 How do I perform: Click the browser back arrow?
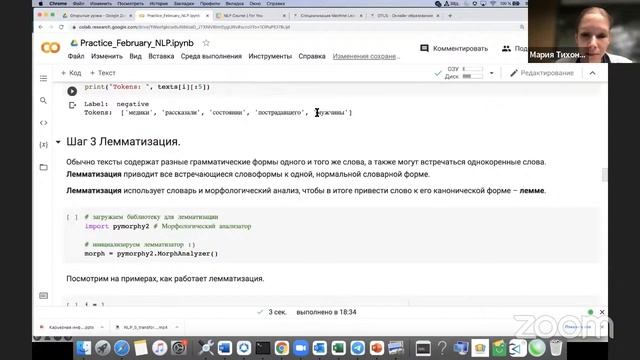coord(40,27)
